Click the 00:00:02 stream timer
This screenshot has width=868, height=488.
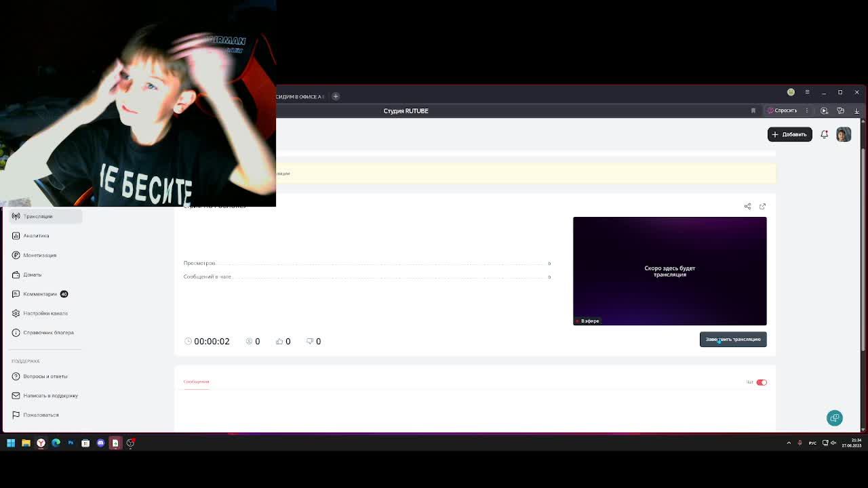tap(212, 342)
